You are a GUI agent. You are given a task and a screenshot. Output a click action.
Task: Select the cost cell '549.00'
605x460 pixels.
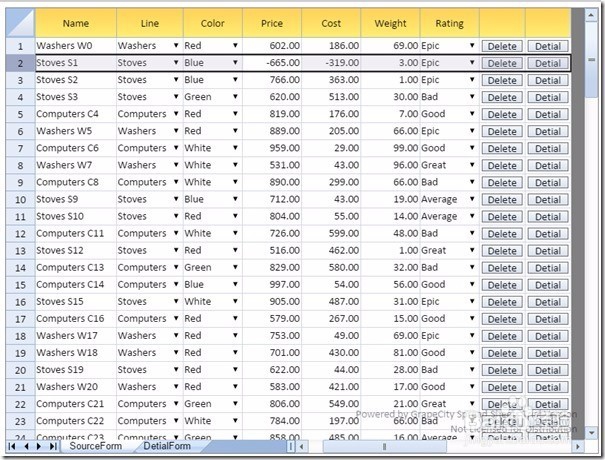pyautogui.click(x=331, y=404)
